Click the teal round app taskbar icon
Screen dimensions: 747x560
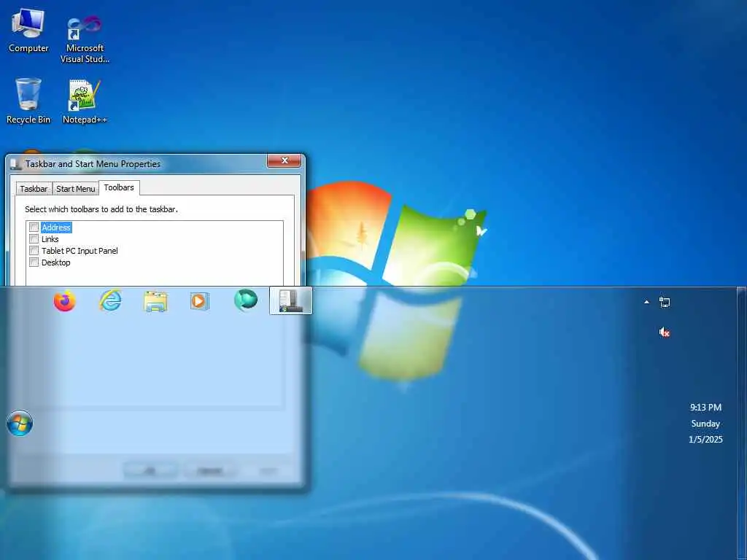click(246, 300)
